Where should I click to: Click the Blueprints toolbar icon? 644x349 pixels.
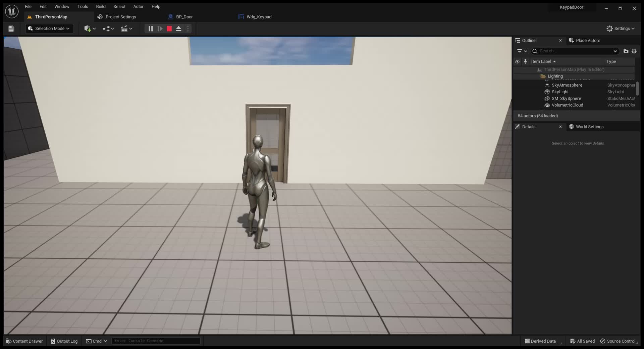tap(107, 29)
